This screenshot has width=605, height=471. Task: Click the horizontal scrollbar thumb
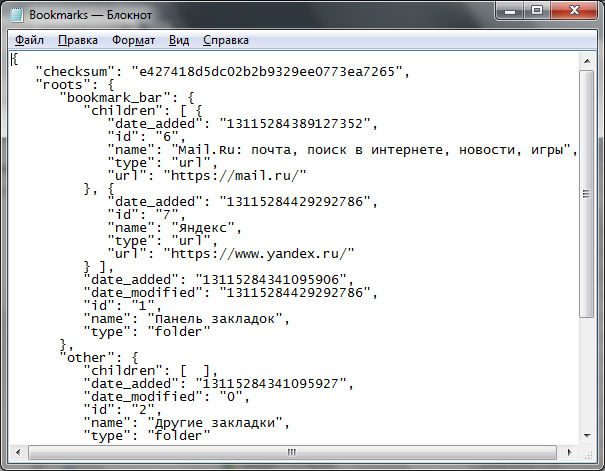coord(292,452)
